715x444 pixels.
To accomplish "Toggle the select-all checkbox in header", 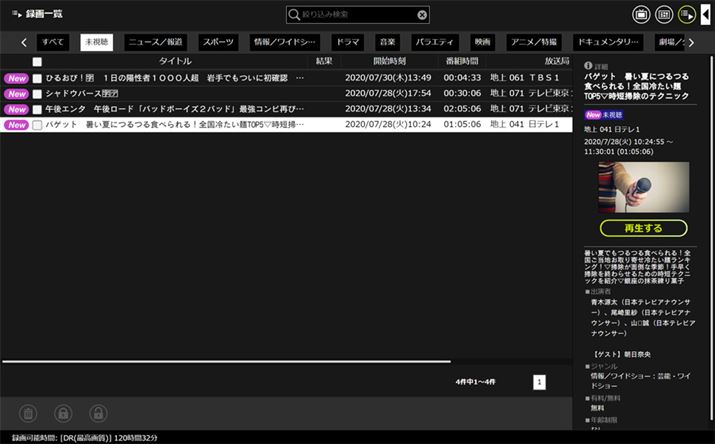I will coord(37,61).
